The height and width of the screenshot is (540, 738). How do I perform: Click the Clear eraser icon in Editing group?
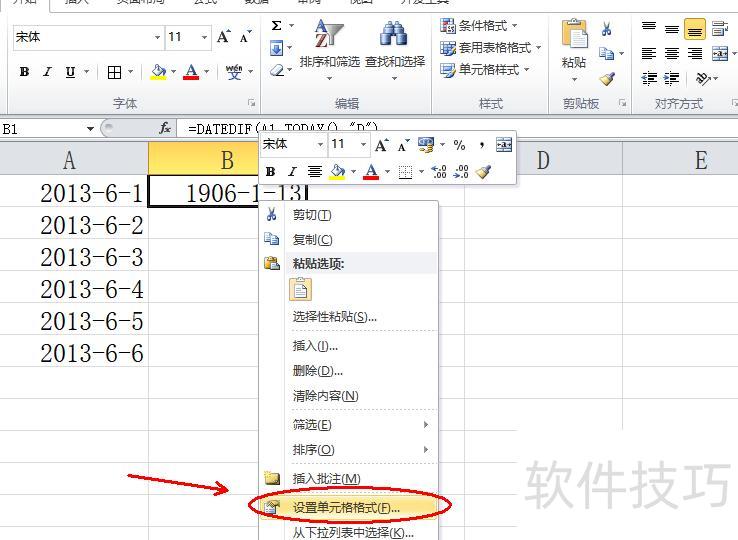click(277, 71)
